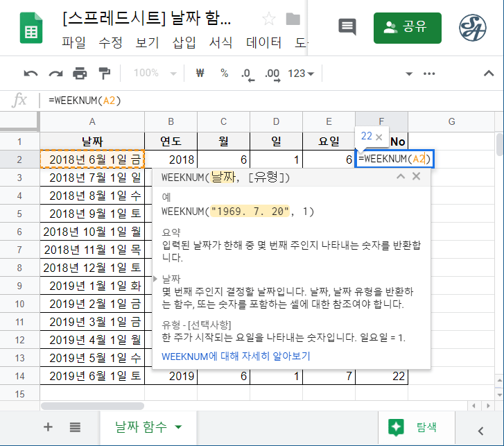Select the paint format roller tool
Viewport: 504px width, 446px height.
point(105,74)
